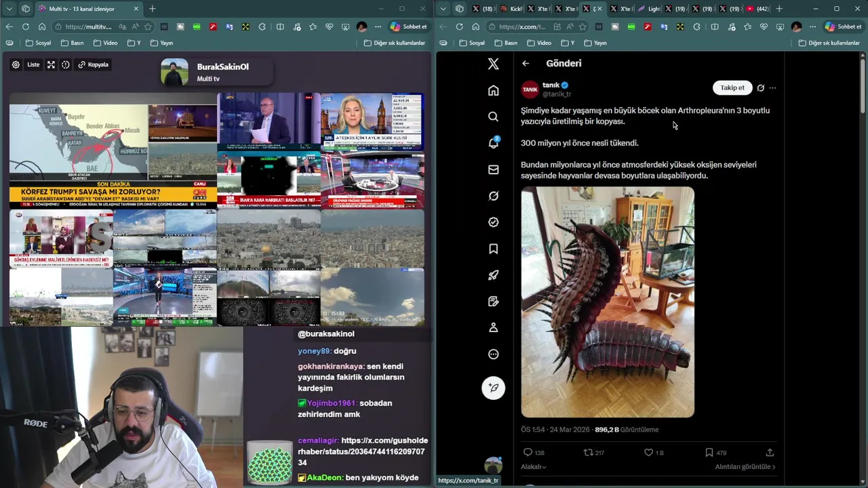The width and height of the screenshot is (868, 488).
Task: Toggle fullscreen icon in the Multi tv toolbar
Action: coord(51,64)
